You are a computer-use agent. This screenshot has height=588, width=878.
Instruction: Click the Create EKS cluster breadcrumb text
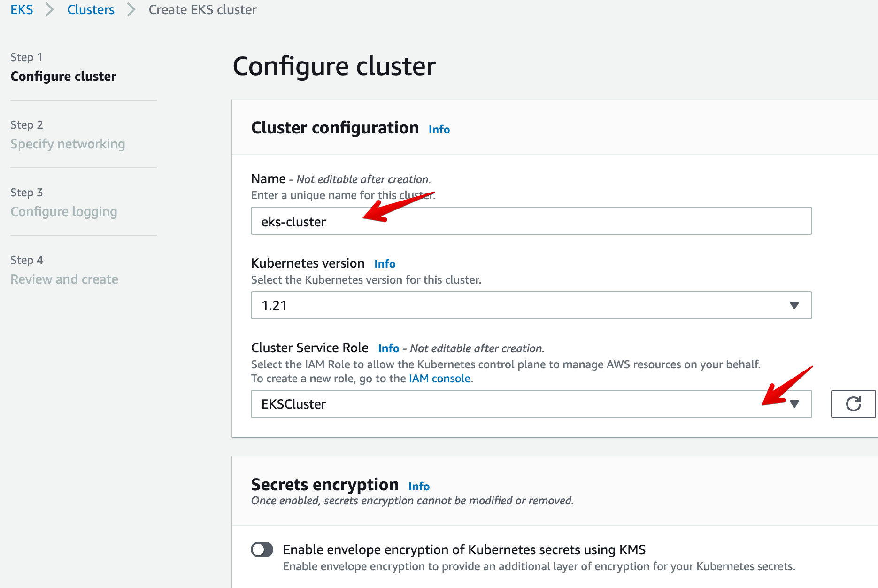(x=202, y=9)
